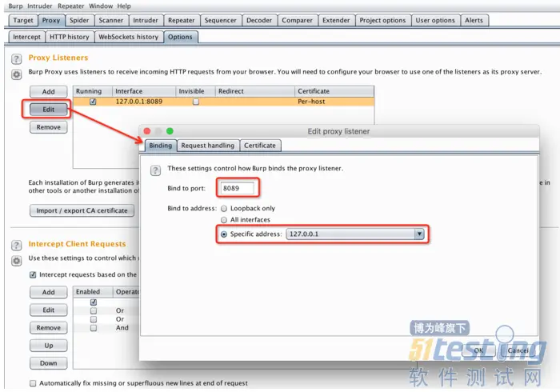This screenshot has height=392, width=560.
Task: Open the WebSockets history sub-tab
Action: 129,37
